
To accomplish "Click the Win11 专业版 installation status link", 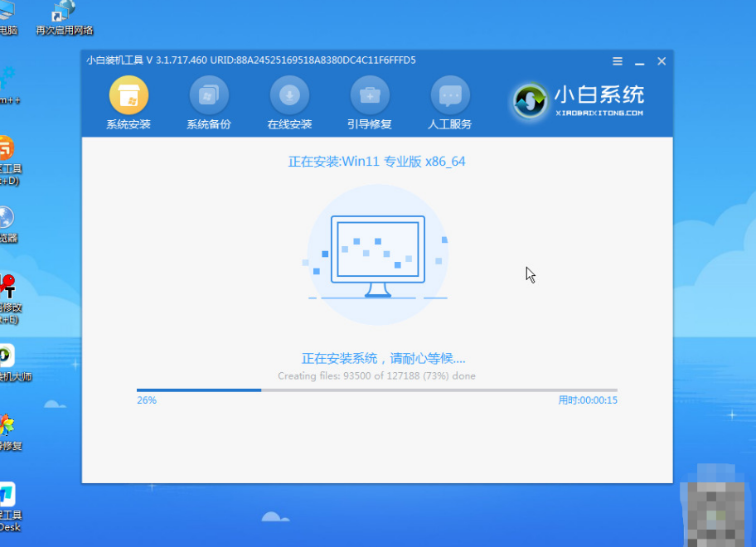I will [x=376, y=161].
